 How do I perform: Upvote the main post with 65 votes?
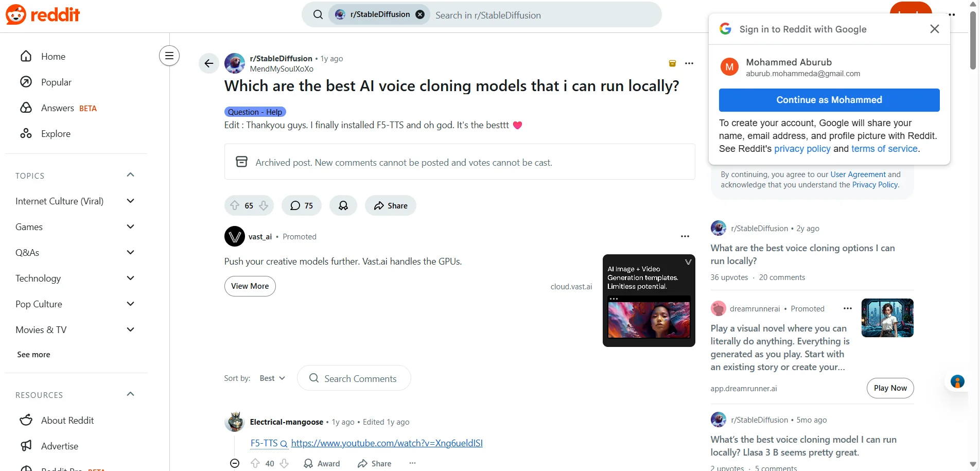point(235,205)
